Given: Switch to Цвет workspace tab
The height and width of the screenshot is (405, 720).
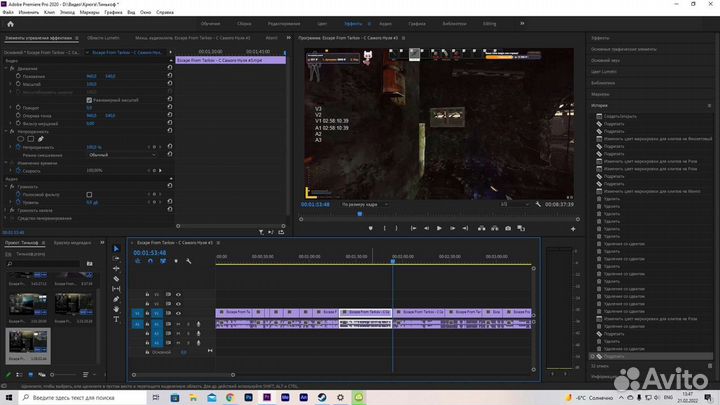Looking at the screenshot, I should click(x=322, y=23).
